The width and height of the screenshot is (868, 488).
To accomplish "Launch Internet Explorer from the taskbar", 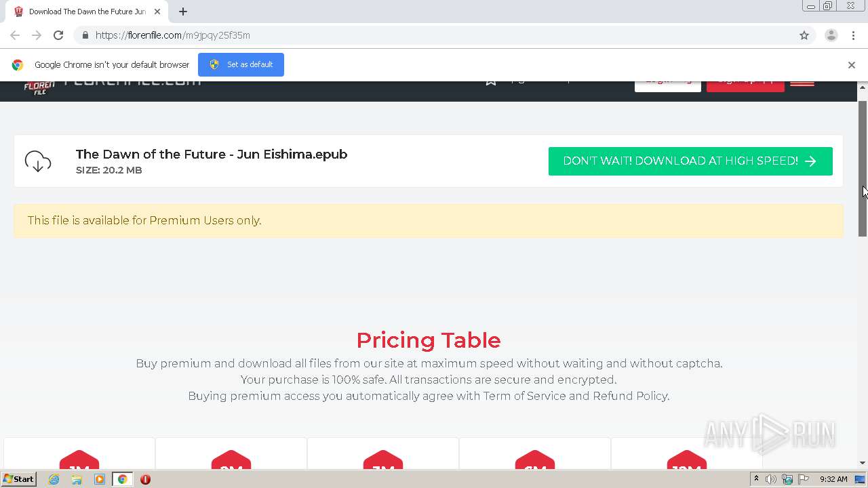I will [x=54, y=479].
